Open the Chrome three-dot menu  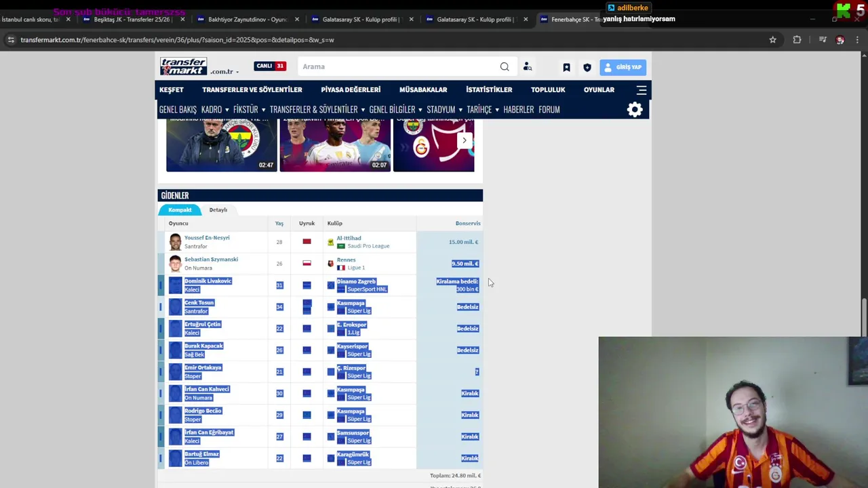click(x=857, y=40)
